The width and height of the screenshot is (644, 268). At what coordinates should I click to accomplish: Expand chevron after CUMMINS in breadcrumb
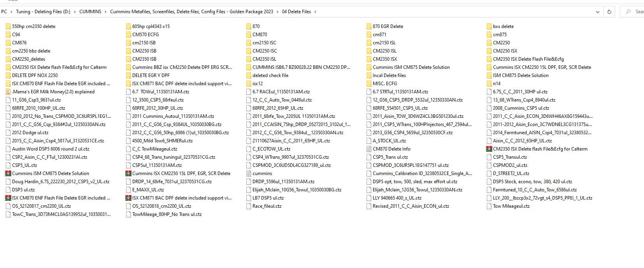105,12
